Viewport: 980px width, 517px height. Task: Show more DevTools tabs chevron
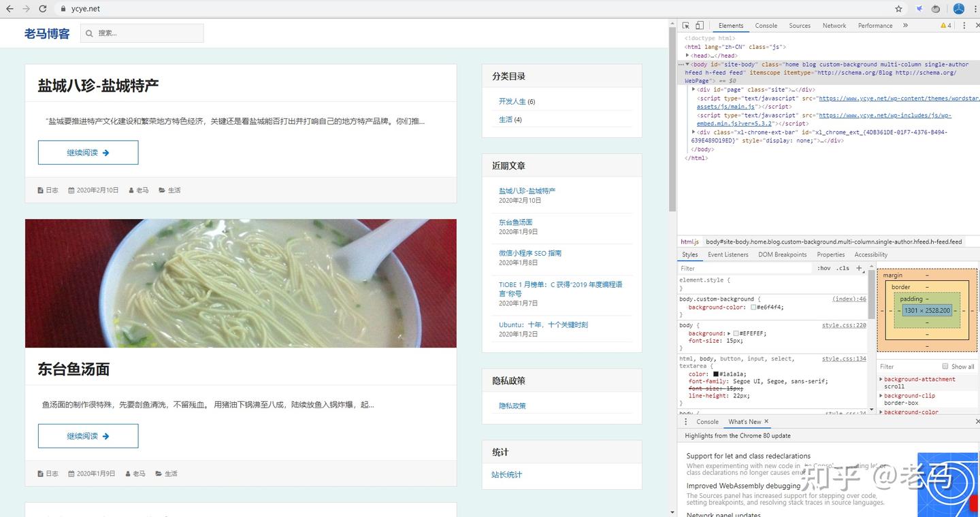point(905,25)
